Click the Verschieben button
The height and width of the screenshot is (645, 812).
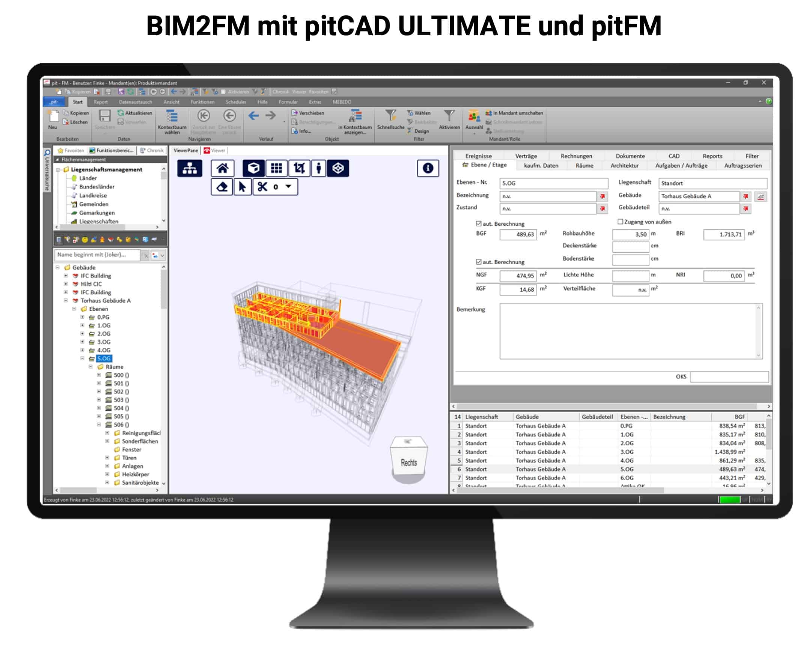pos(308,113)
